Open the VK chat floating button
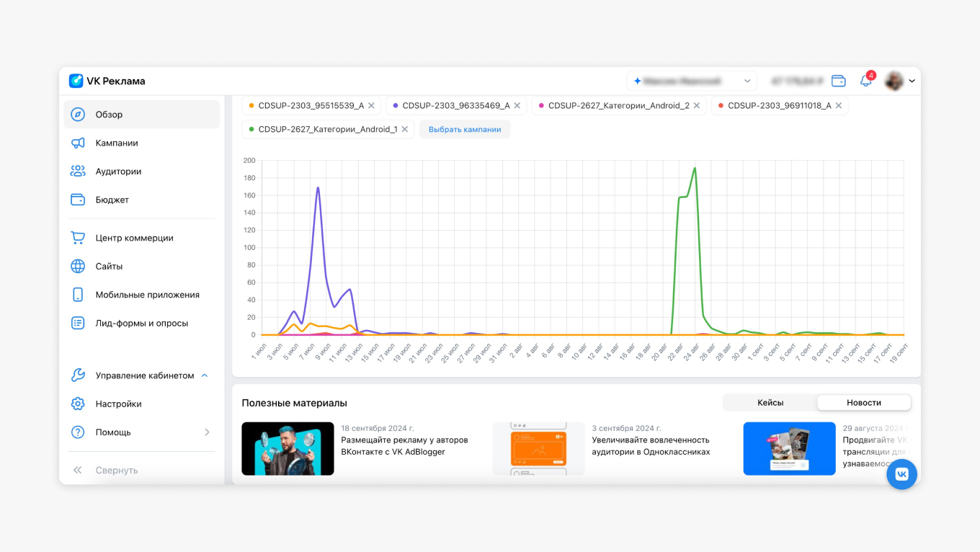980x552 pixels. coord(901,474)
